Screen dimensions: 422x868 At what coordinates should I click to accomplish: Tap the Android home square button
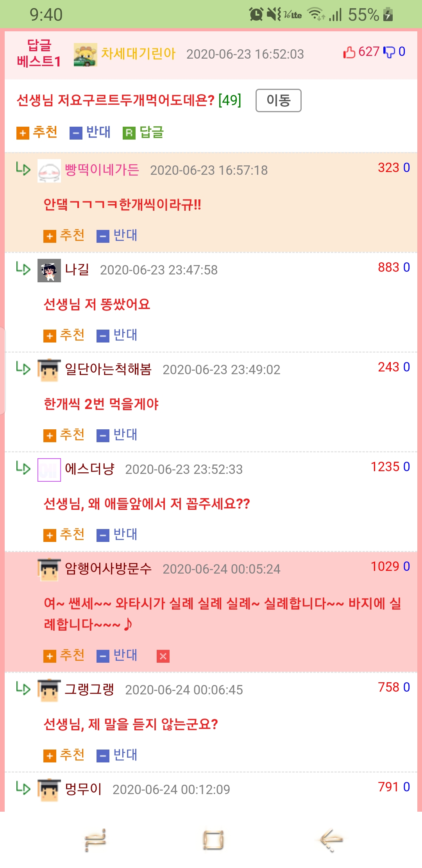[x=213, y=840]
